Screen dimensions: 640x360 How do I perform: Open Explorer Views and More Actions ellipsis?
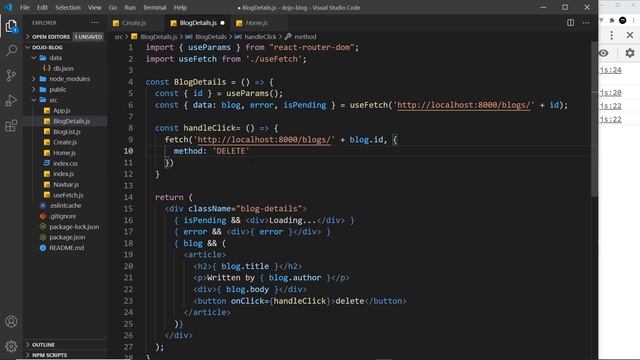coord(95,23)
